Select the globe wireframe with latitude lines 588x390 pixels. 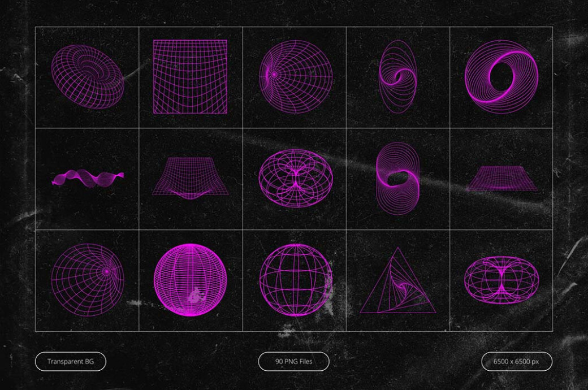pos(294,280)
